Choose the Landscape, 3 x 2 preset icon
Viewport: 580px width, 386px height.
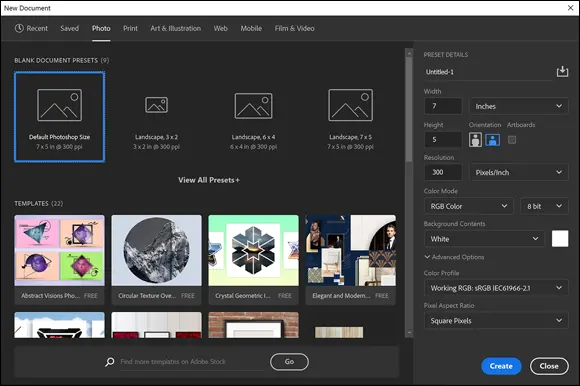tap(156, 105)
